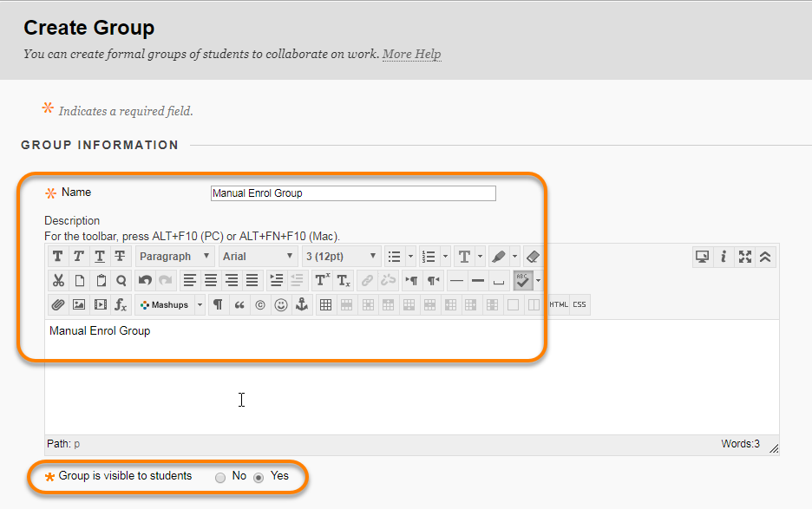Open the More Help link
Image resolution: width=812 pixels, height=509 pixels.
coord(412,54)
